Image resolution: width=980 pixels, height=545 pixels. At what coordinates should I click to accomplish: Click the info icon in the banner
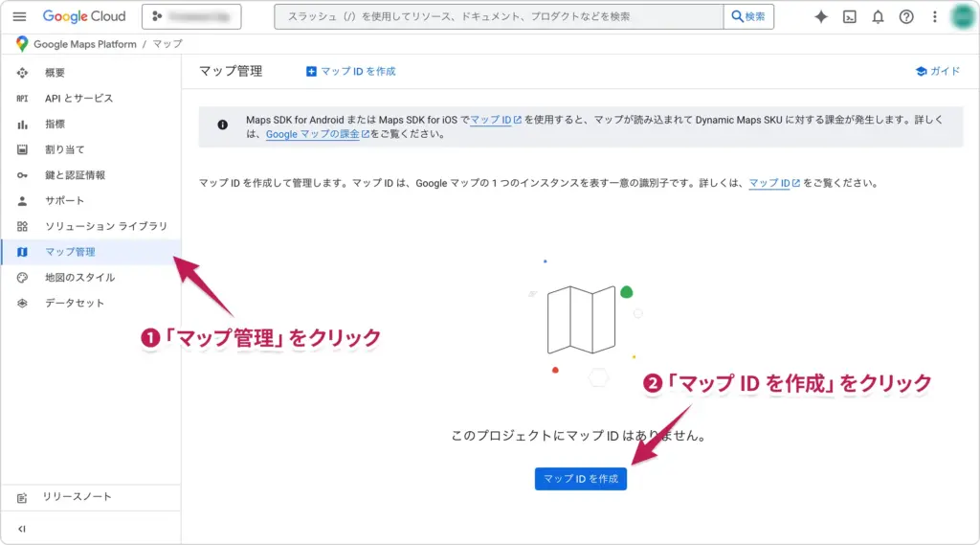[222, 125]
